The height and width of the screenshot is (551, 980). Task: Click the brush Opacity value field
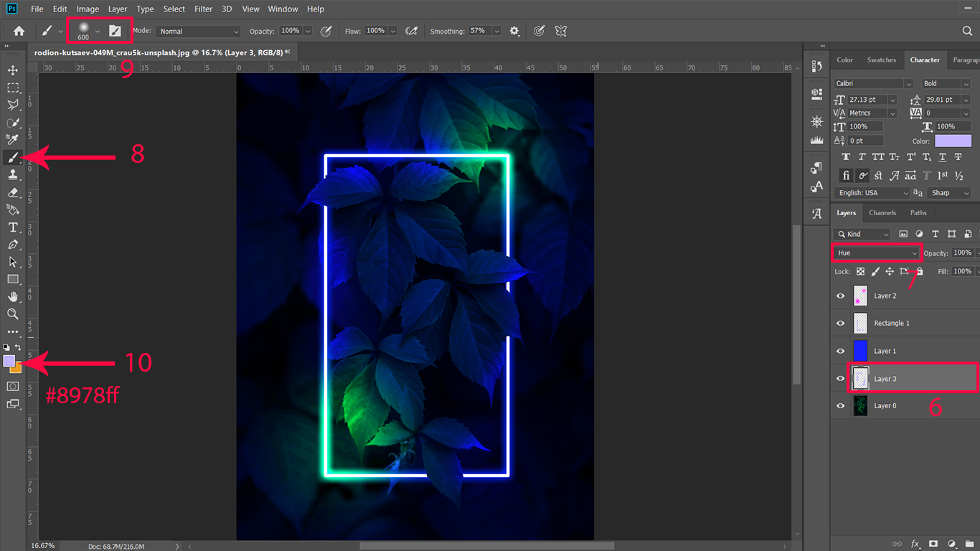[x=290, y=32]
